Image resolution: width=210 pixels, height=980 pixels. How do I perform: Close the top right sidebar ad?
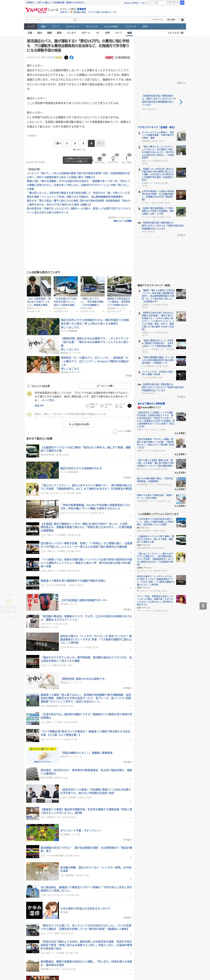coord(184,83)
